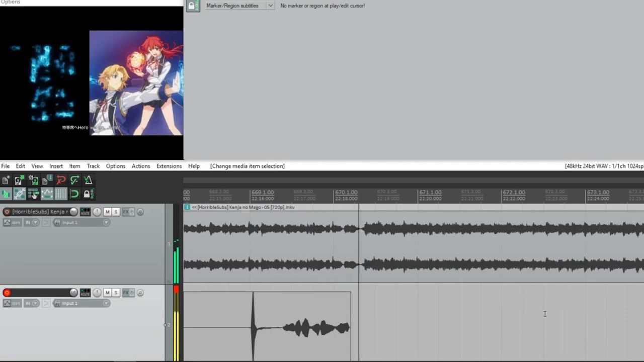
Task: Toggle FX bypass on HorribleSubs track
Action: [x=132, y=212]
